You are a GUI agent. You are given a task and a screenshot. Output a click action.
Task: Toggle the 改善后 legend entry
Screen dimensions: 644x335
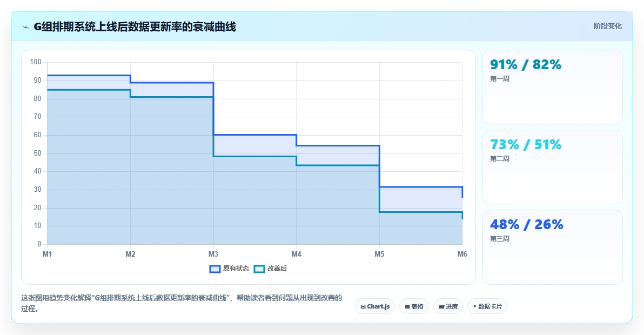click(x=270, y=269)
